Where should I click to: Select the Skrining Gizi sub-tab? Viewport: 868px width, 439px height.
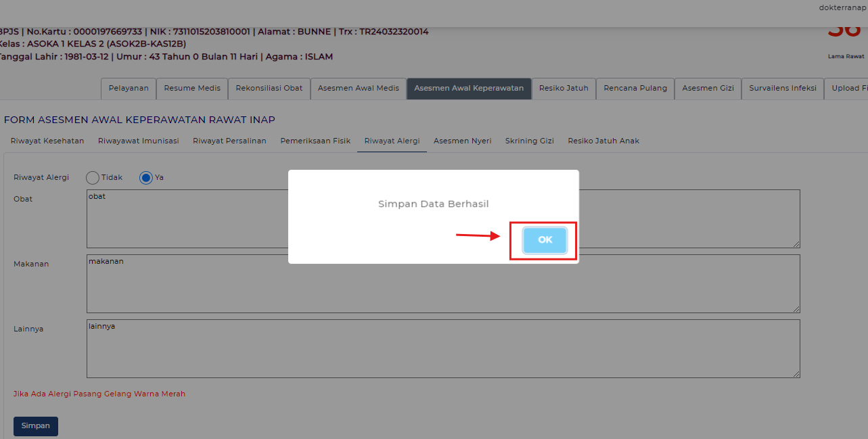coord(529,141)
